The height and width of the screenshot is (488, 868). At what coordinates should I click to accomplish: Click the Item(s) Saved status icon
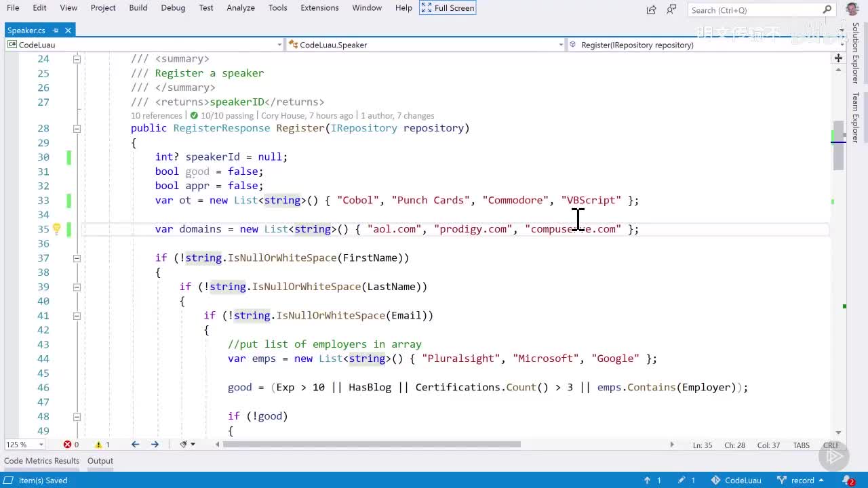[x=8, y=481]
